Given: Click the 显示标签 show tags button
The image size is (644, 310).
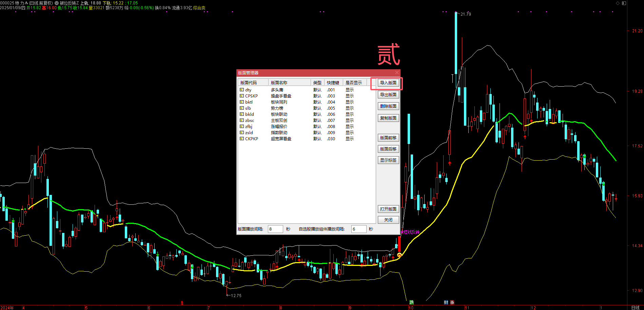Looking at the screenshot, I should [x=388, y=160].
